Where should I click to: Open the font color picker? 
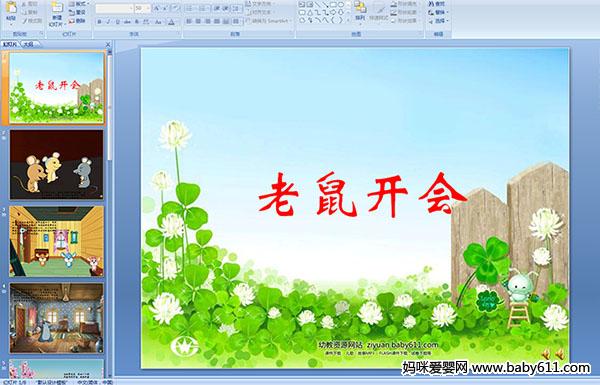[x=171, y=22]
